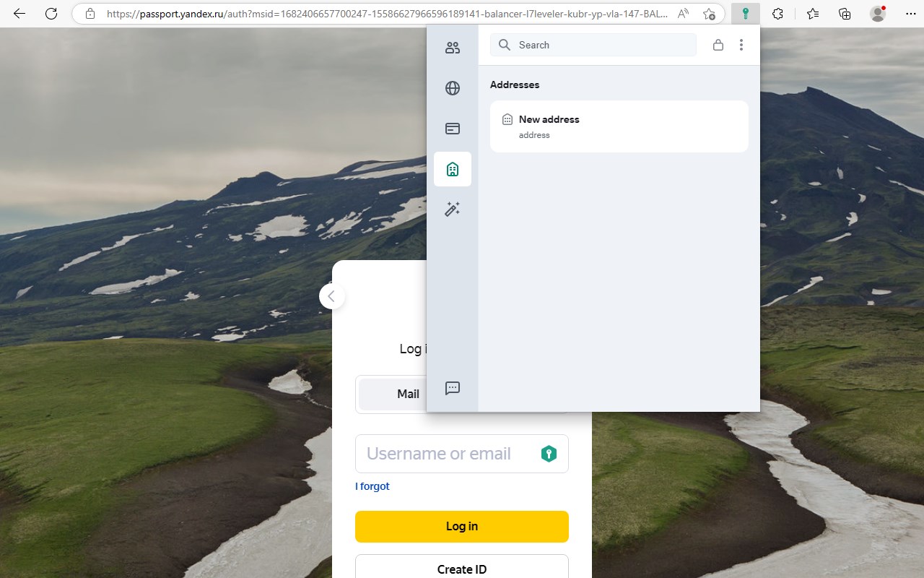This screenshot has height=578, width=924.
Task: Click the key extension icon in the toolbar
Action: 746,13
